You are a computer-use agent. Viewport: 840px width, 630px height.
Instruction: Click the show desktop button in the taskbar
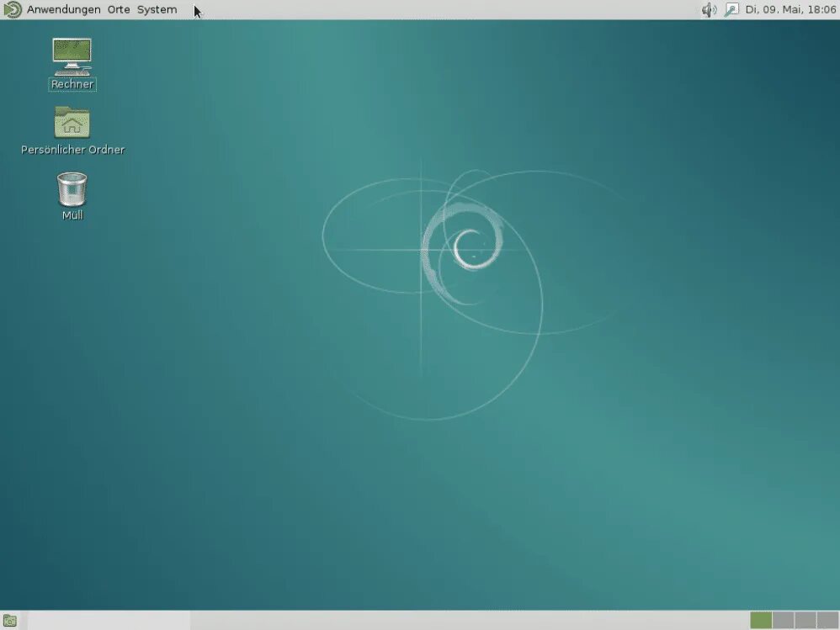pos(10,620)
